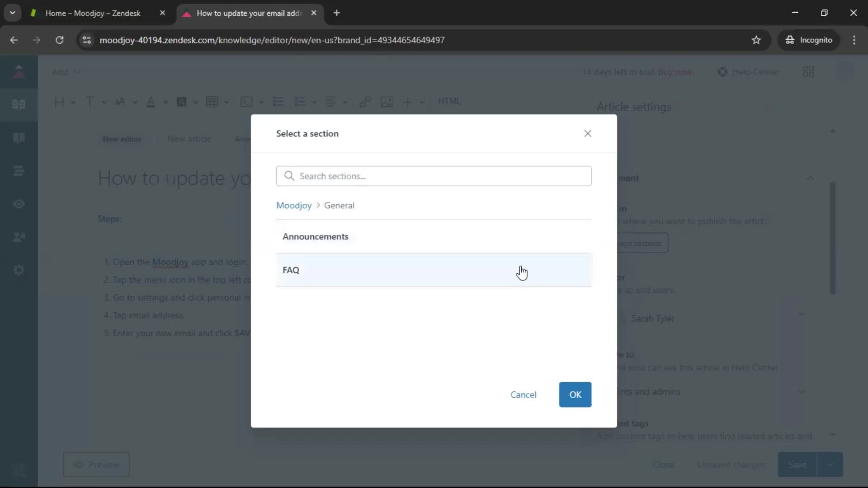
Task: Open Help Center link in header
Action: (748, 72)
